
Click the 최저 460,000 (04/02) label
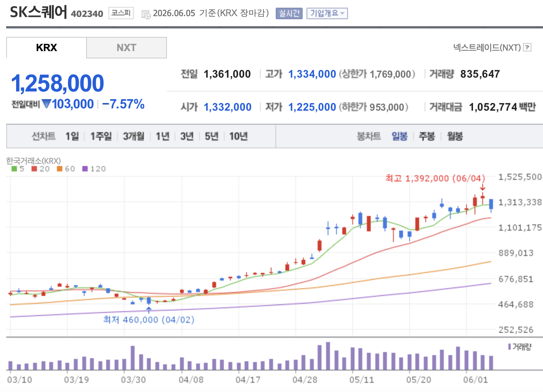[x=149, y=320]
